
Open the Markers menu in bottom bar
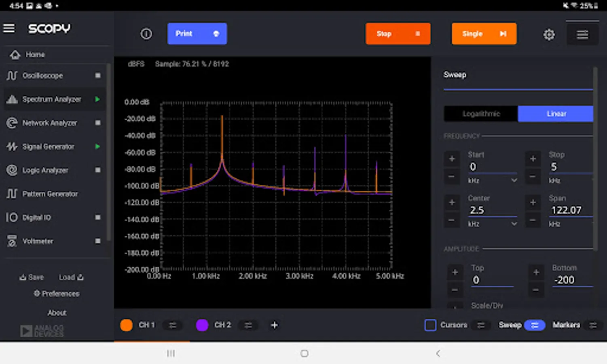coord(566,325)
